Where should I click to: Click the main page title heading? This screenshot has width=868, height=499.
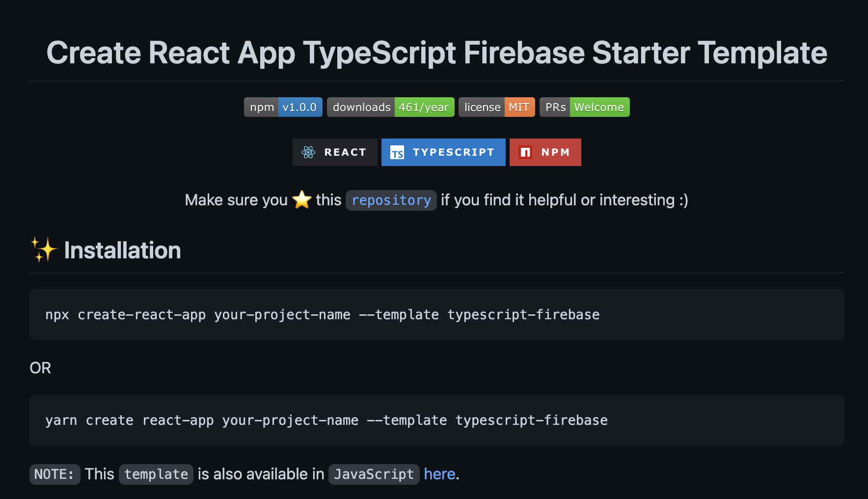tap(437, 53)
